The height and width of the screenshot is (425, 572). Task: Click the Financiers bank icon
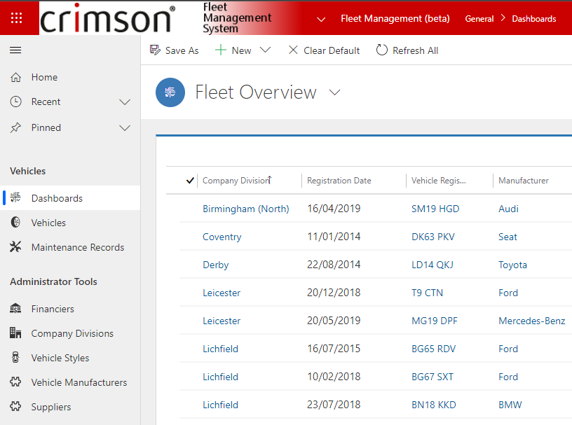[x=16, y=309]
